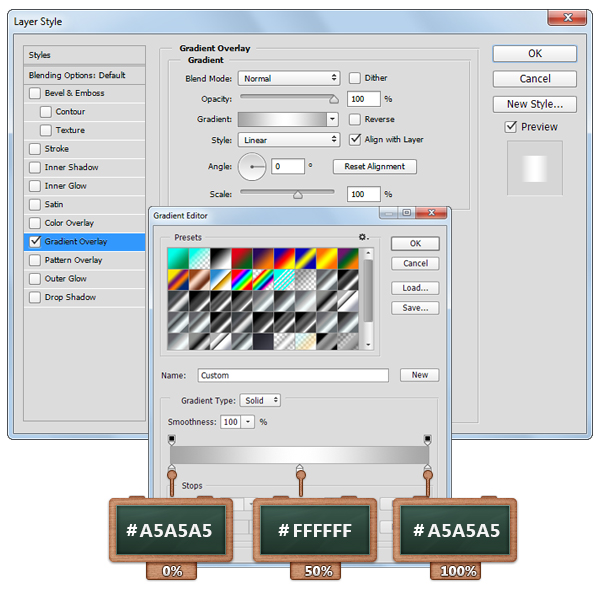
Task: Open the Gradient Type Solid dropdown
Action: (x=260, y=401)
